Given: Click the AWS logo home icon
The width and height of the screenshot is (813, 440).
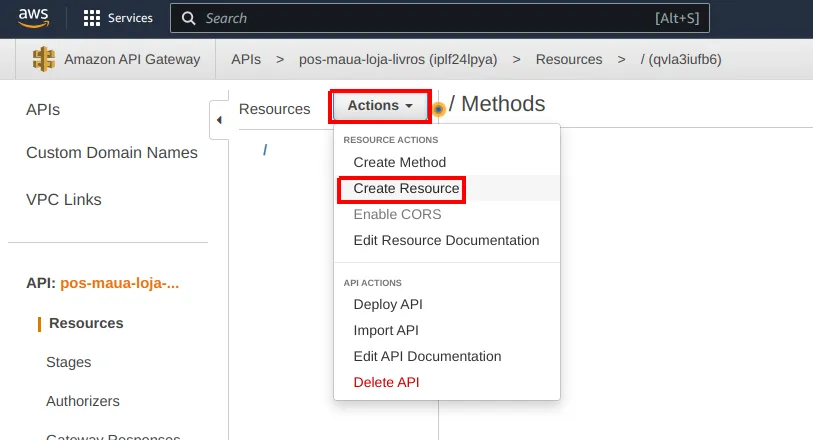Looking at the screenshot, I should tap(34, 18).
